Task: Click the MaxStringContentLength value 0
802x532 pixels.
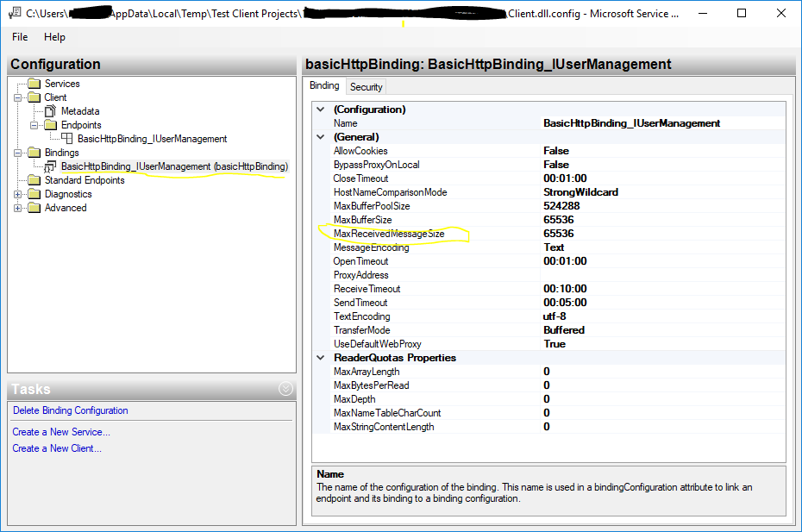Action: coord(663,427)
